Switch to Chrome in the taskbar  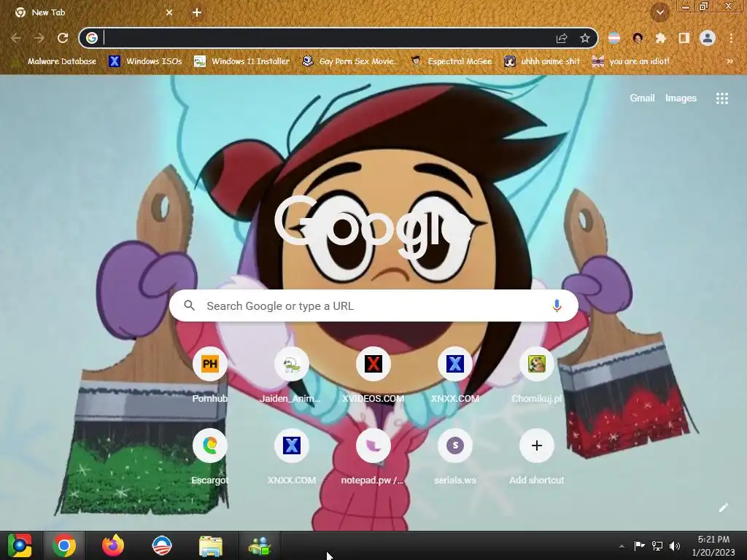coord(64,545)
